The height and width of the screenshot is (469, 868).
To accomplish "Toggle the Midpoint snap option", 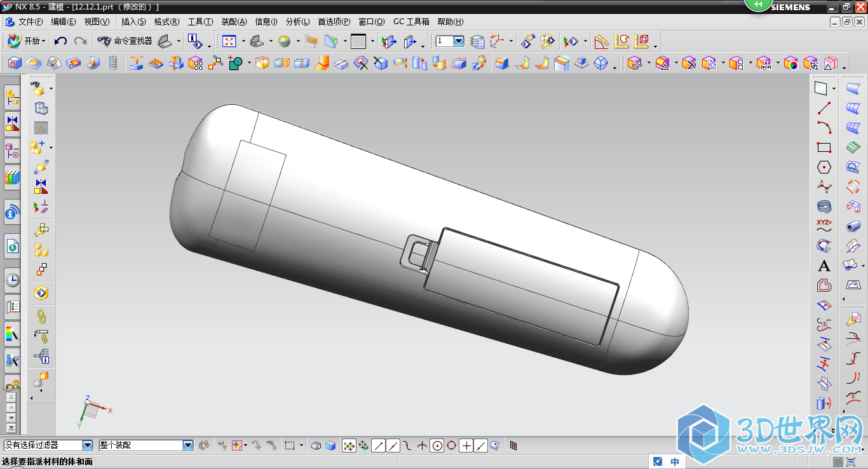I will (x=393, y=445).
